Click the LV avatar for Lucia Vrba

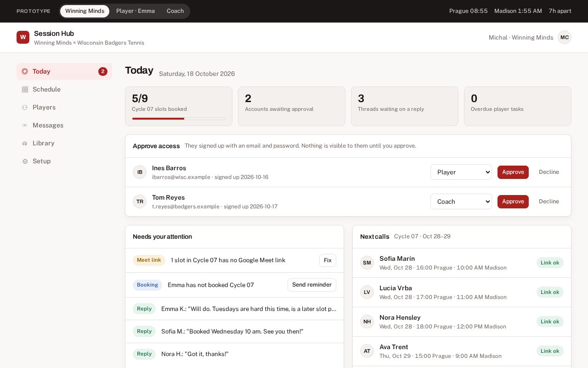367,292
